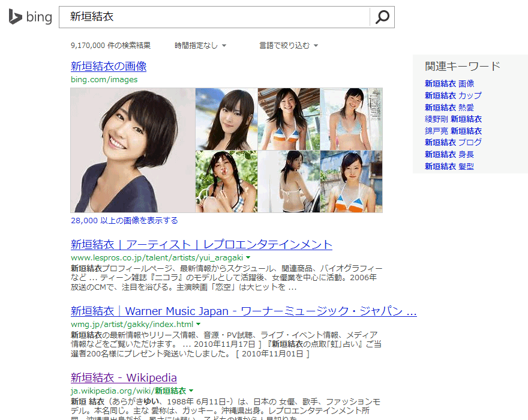Screen dimensions: 528x420
Task: Click the 関連キーワード heading
Action: pos(463,66)
